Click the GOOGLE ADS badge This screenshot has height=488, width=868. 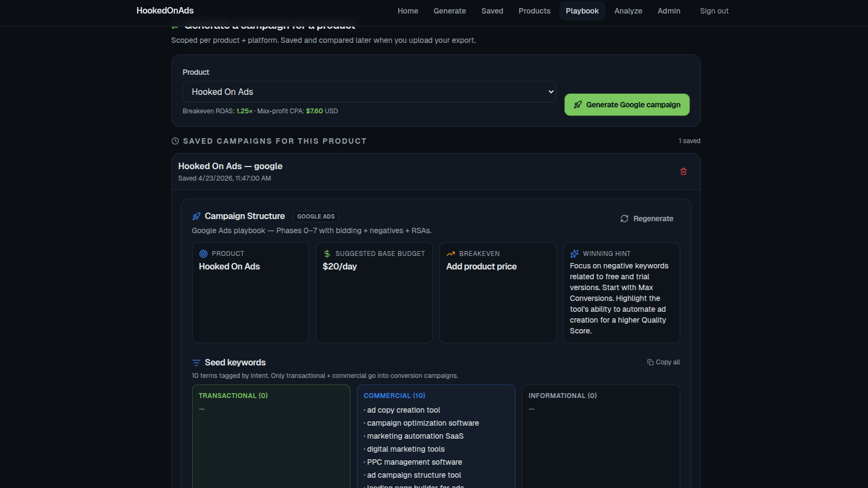[316, 216]
